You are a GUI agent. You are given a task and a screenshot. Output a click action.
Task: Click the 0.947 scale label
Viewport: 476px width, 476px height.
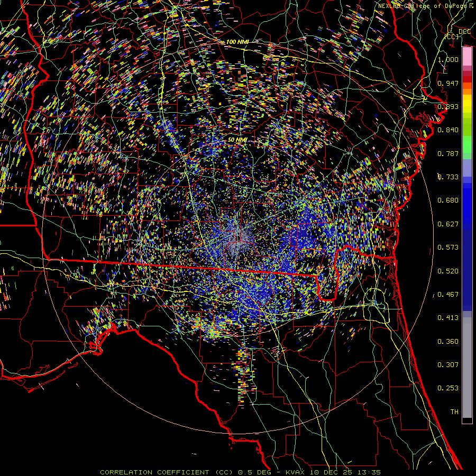tap(448, 83)
